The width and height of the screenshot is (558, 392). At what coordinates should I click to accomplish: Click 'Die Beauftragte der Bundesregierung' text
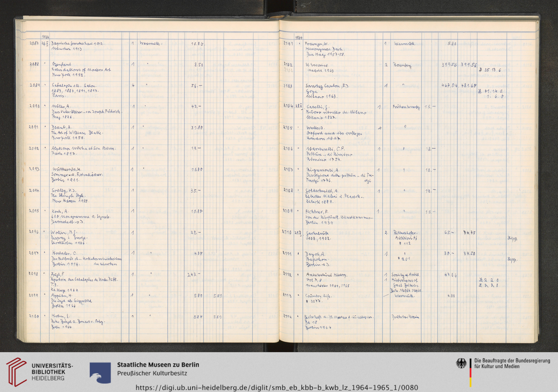(x=512, y=361)
